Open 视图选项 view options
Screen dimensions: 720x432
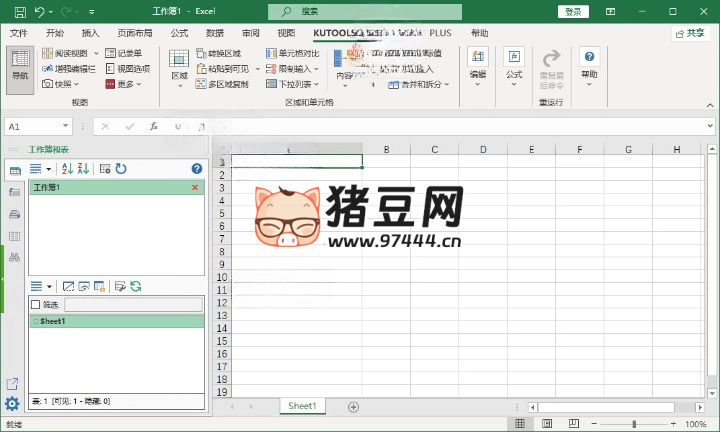click(x=128, y=69)
